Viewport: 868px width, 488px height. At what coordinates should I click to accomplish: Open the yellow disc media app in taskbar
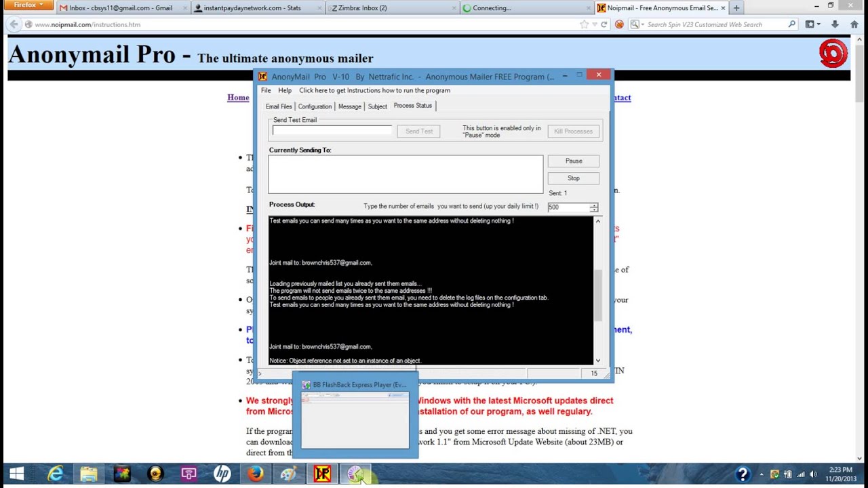click(155, 474)
